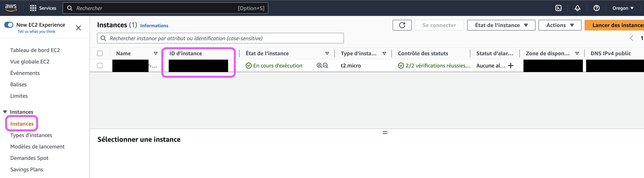Check the select-all instances checkbox
Viewport: 644px width, 178px height.
100,53
